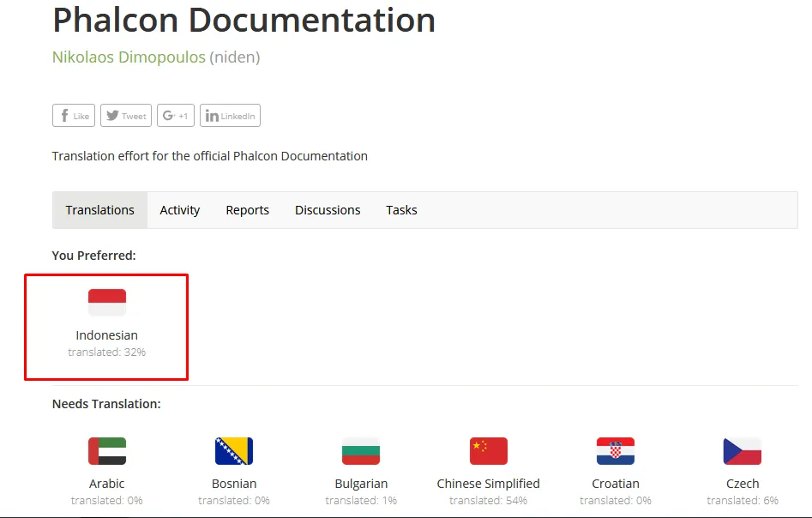Open the Activity tab

pos(180,210)
